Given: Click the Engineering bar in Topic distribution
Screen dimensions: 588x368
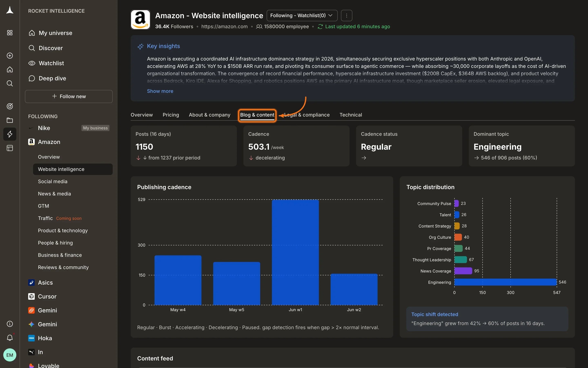Looking at the screenshot, I should tap(505, 282).
